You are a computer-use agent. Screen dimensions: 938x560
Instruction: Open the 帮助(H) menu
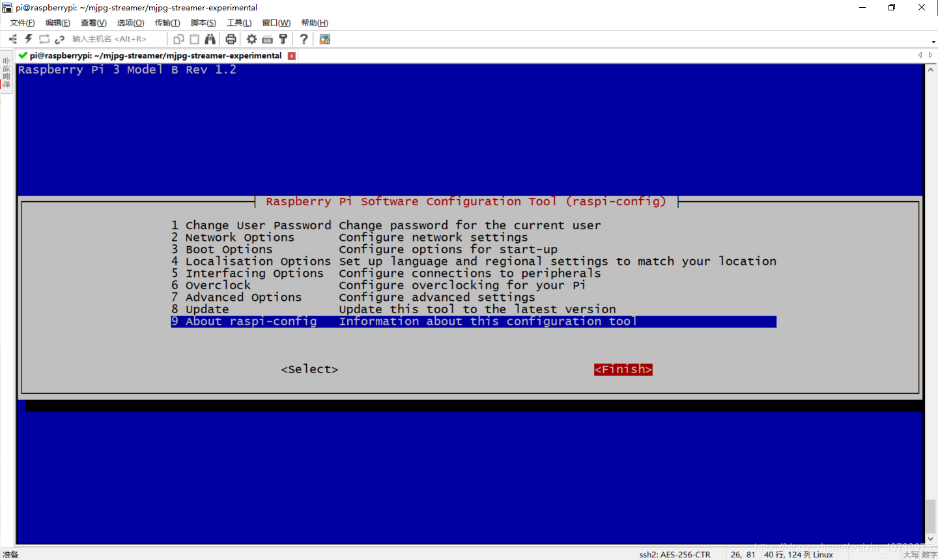tap(315, 23)
